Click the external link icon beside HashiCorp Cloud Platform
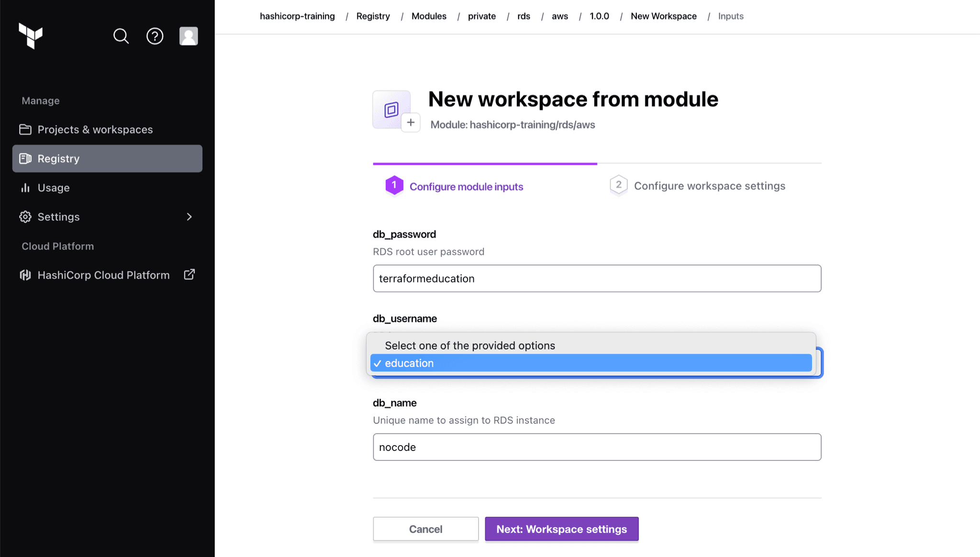 click(x=189, y=274)
